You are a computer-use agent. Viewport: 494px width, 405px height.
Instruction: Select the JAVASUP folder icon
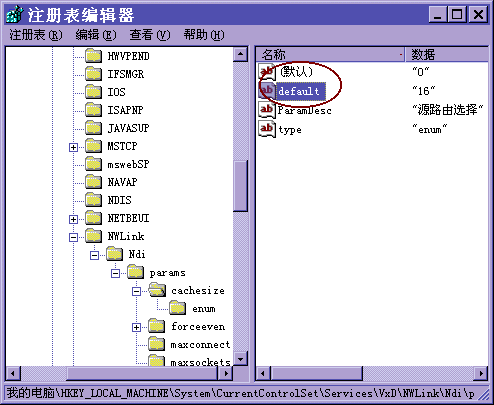(x=93, y=128)
